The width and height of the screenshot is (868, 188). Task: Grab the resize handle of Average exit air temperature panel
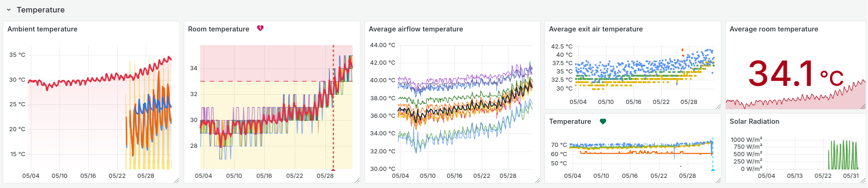[x=718, y=107]
